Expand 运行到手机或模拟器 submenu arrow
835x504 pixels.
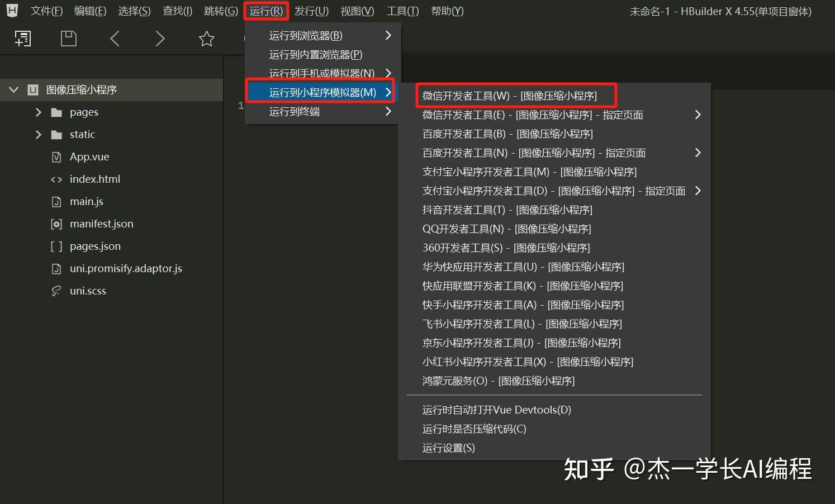click(388, 73)
